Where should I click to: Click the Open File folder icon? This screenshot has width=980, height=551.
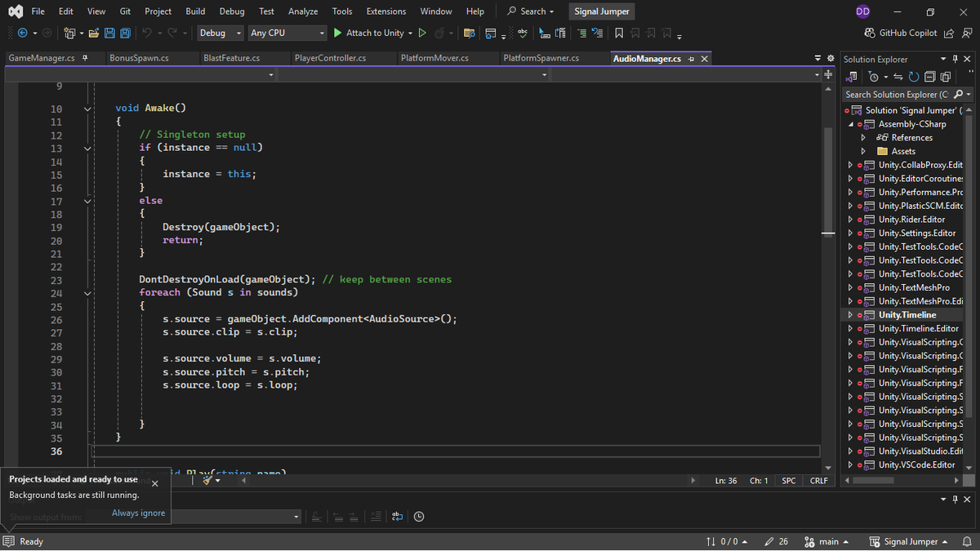coord(94,33)
